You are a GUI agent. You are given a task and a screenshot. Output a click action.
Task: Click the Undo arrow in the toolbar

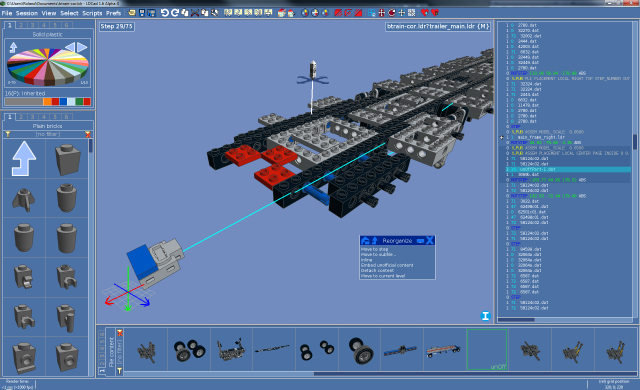[164, 13]
